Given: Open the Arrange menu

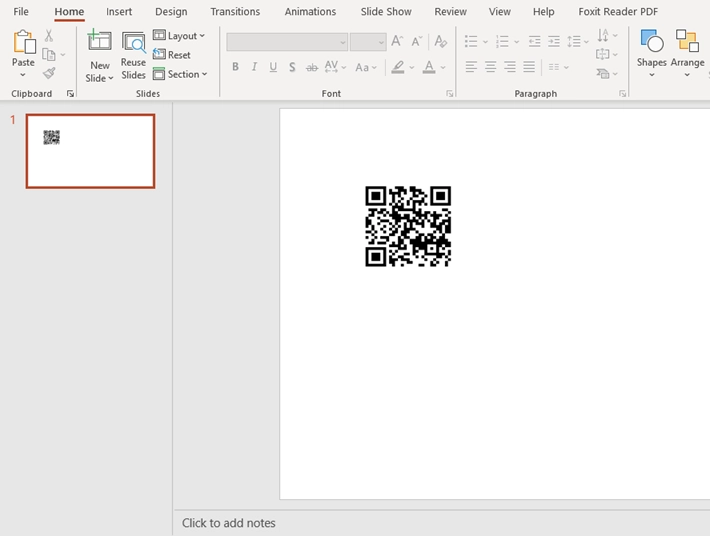Looking at the screenshot, I should tap(687, 54).
